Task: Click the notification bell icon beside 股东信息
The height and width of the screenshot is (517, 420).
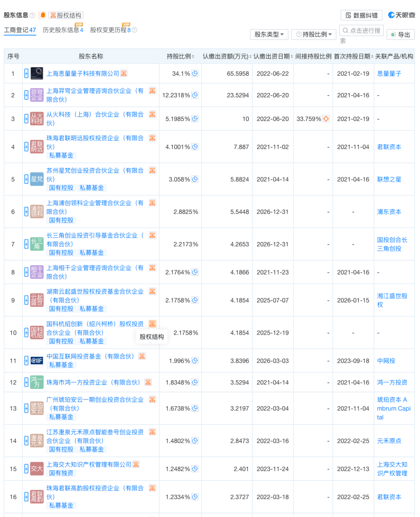Action: tap(43, 15)
